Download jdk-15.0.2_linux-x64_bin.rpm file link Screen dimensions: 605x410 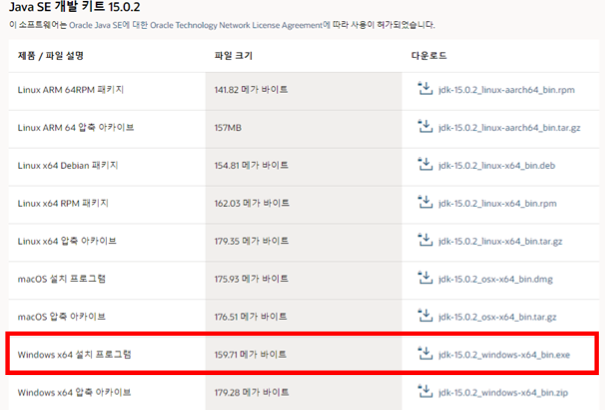click(x=498, y=203)
